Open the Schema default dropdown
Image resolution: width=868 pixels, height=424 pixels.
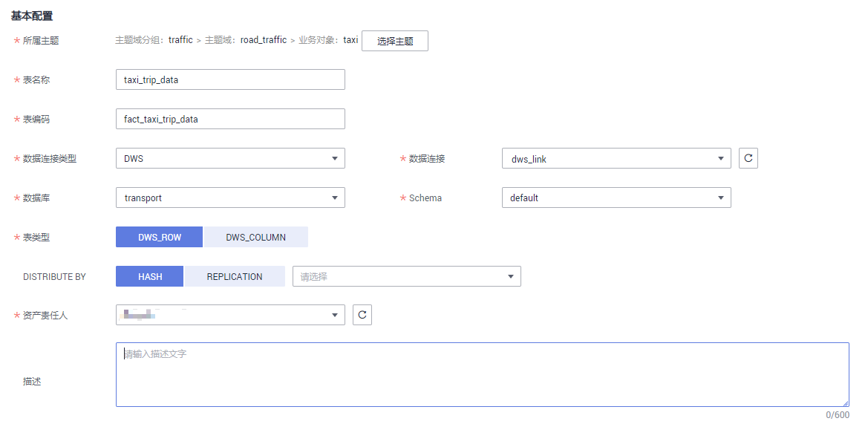point(616,198)
